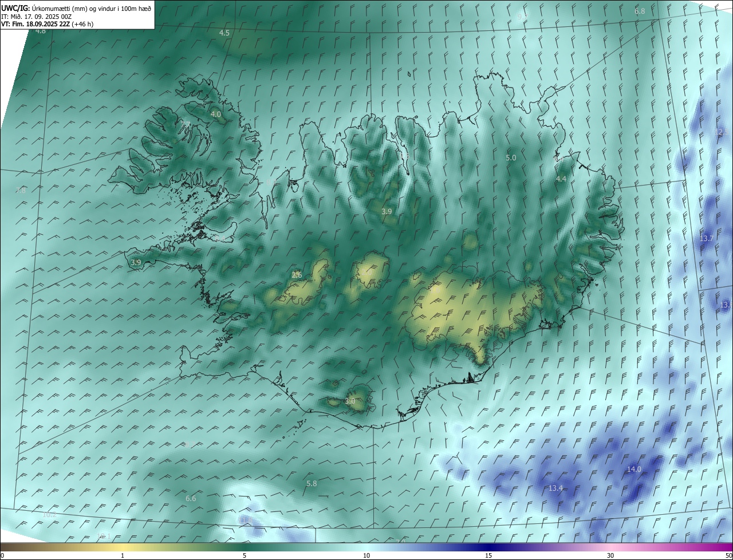Click the 4.4 value label on the map
This screenshot has width=733, height=560.
[561, 179]
